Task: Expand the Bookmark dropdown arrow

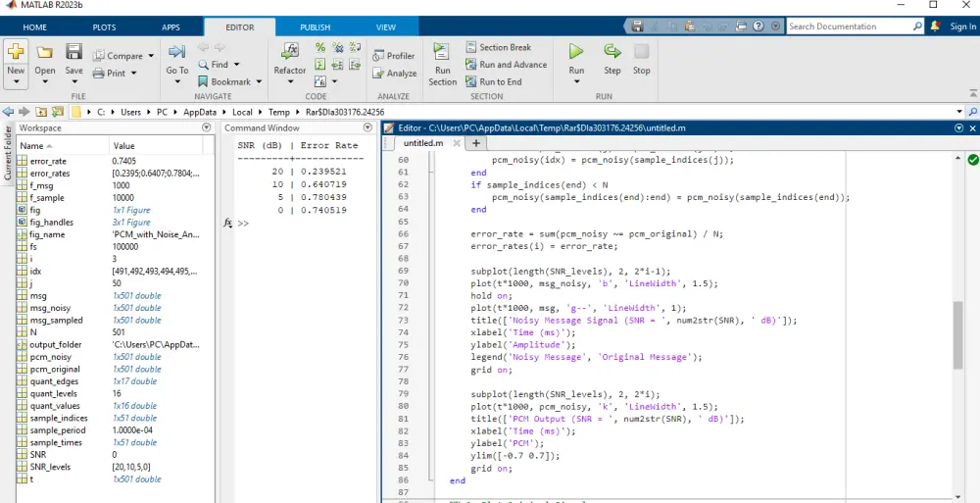Action: click(x=259, y=82)
